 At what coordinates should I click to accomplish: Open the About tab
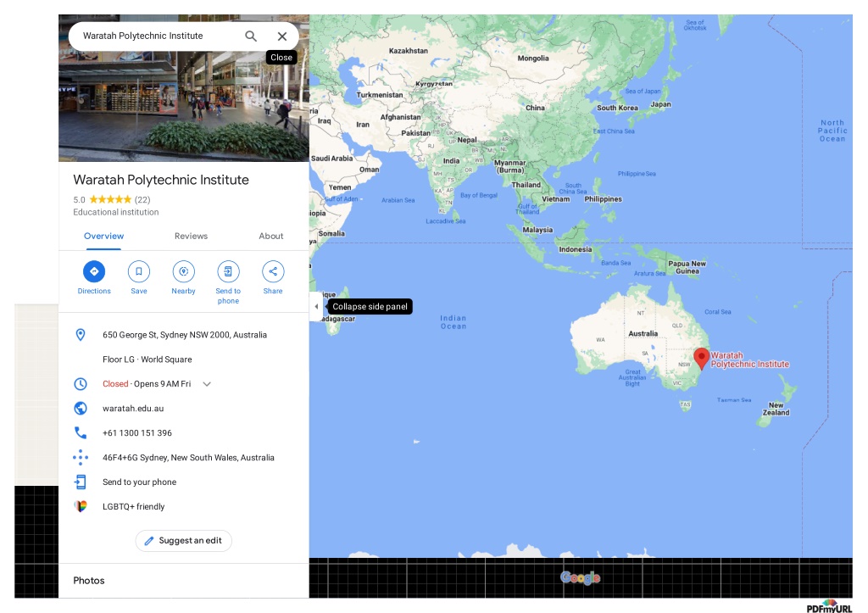[270, 236]
